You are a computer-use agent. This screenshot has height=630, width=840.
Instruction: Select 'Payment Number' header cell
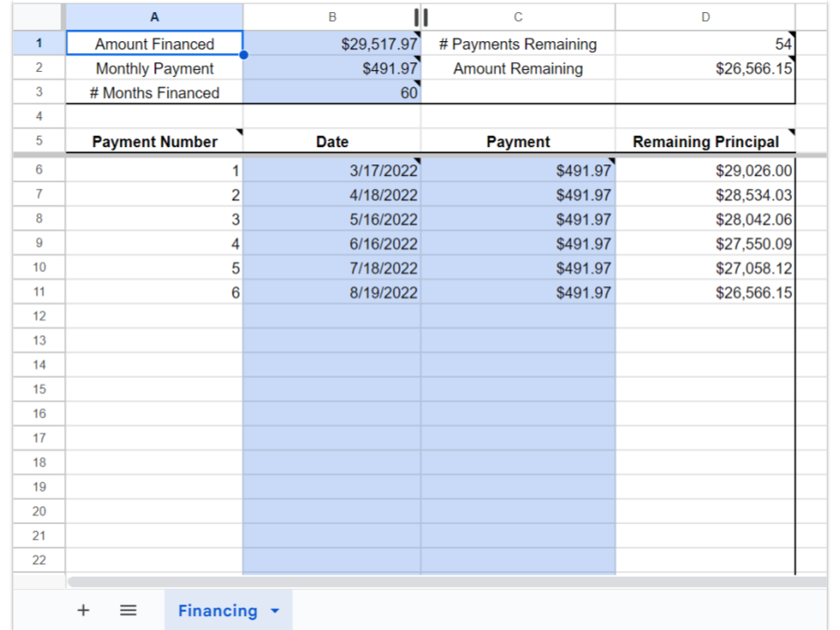point(154,141)
